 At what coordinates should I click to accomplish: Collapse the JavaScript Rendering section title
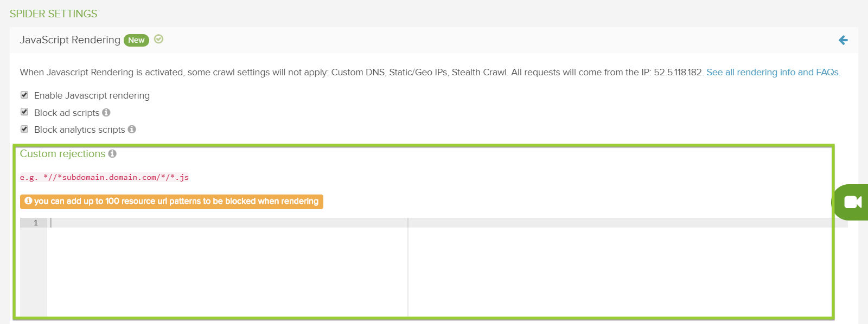coord(70,40)
